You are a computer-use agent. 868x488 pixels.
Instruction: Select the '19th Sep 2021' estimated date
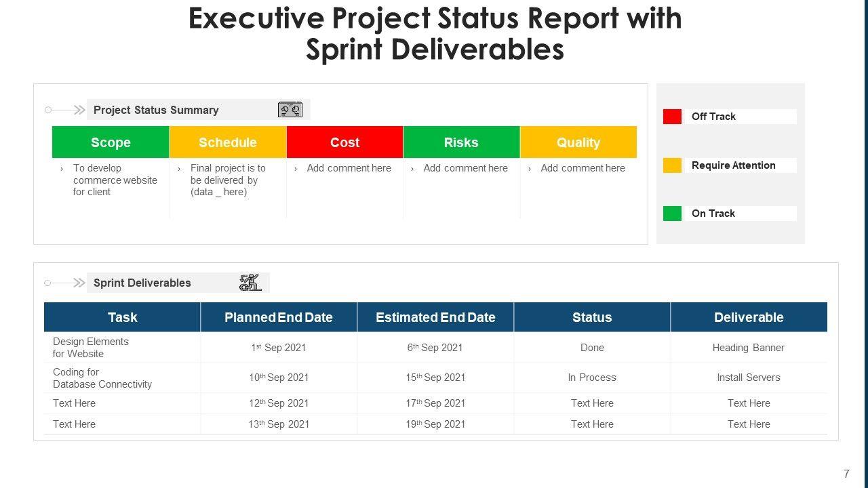tap(435, 424)
